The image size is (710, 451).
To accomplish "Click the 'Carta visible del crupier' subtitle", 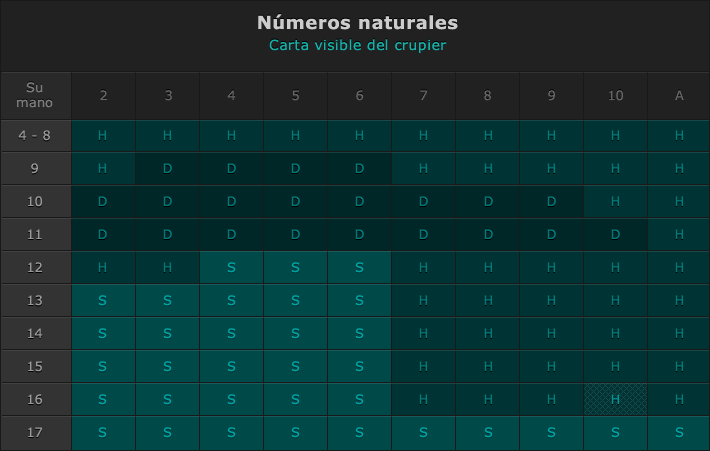I will pyautogui.click(x=357, y=45).
